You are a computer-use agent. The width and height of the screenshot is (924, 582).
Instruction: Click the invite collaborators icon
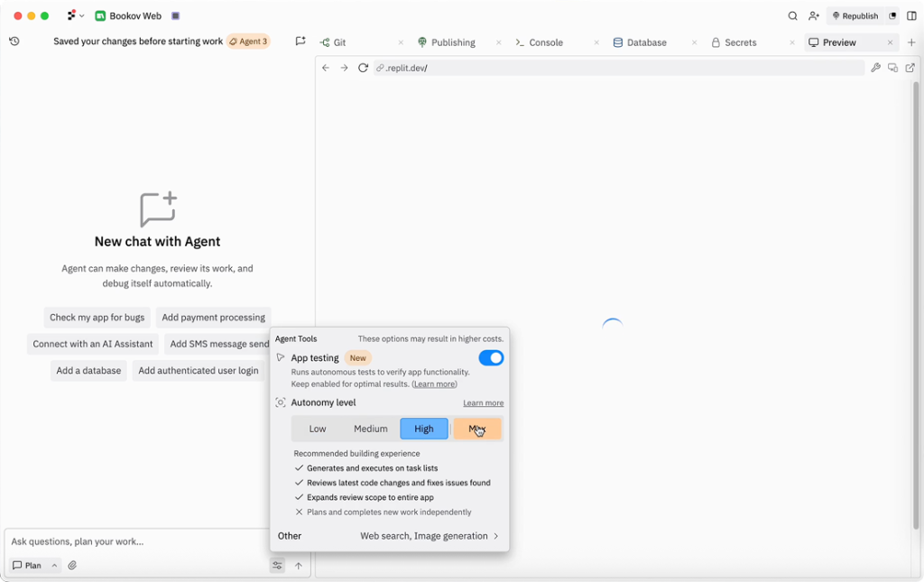[x=814, y=16]
